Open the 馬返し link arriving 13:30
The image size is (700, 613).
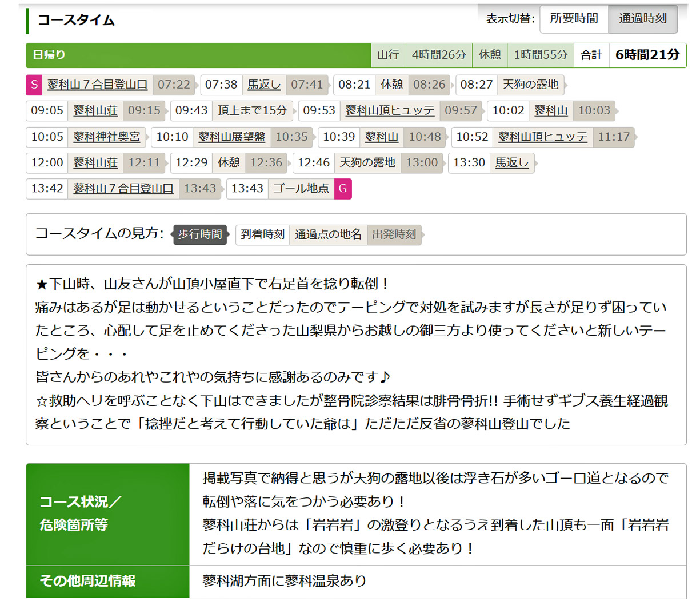coord(511,162)
